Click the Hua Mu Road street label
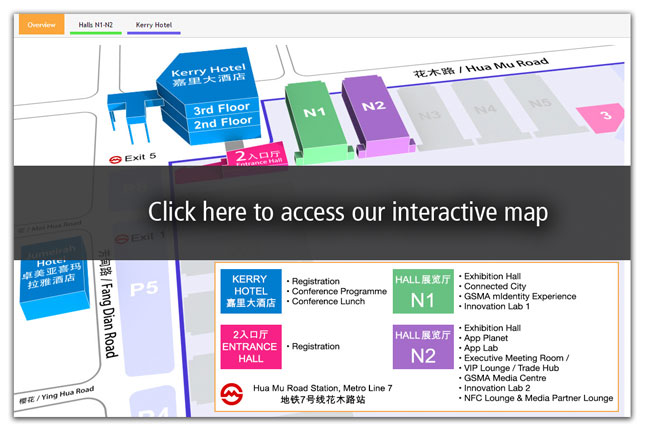The image size is (650, 437). (x=481, y=68)
